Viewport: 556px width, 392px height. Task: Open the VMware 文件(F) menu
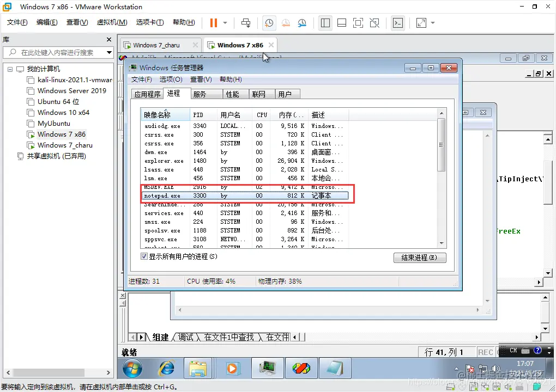click(x=17, y=22)
